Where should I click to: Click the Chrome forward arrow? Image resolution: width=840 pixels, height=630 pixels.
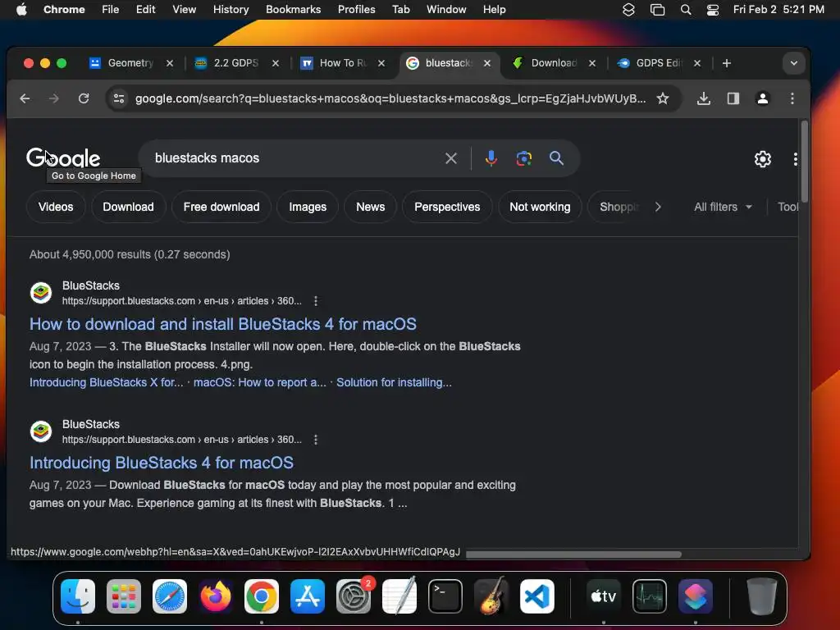53,98
